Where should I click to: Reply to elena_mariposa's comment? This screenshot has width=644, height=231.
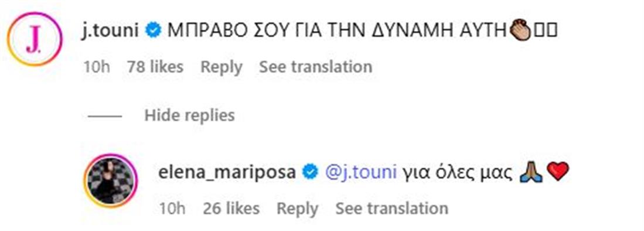[x=297, y=208]
